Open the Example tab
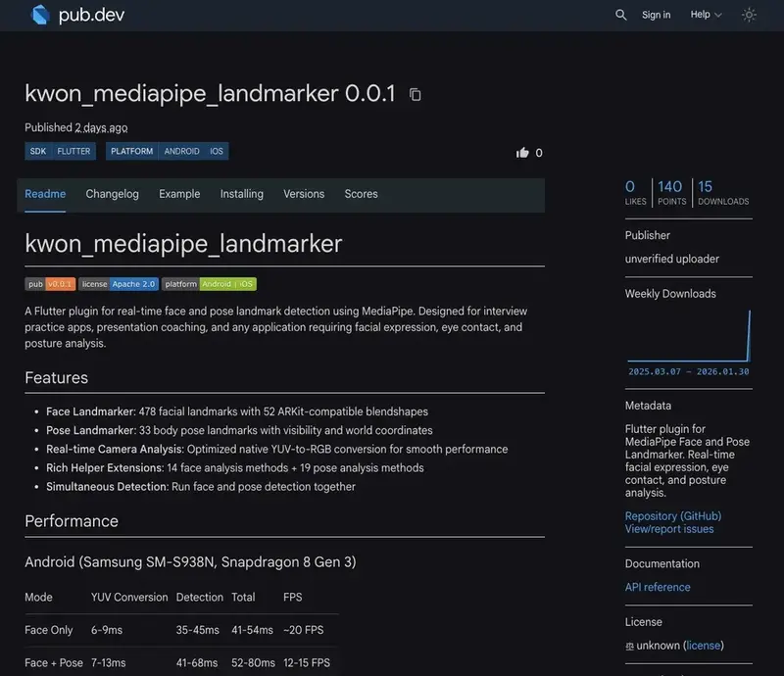 click(x=179, y=194)
